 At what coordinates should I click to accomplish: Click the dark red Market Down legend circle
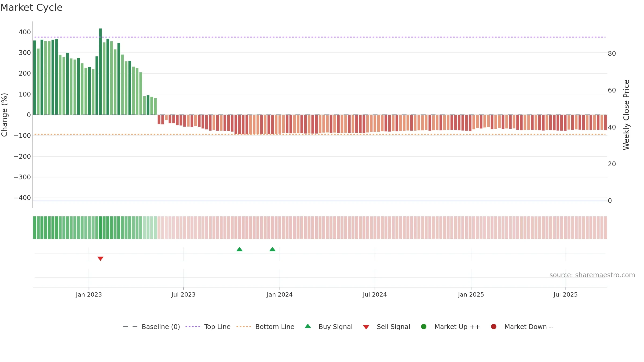[493, 327]
